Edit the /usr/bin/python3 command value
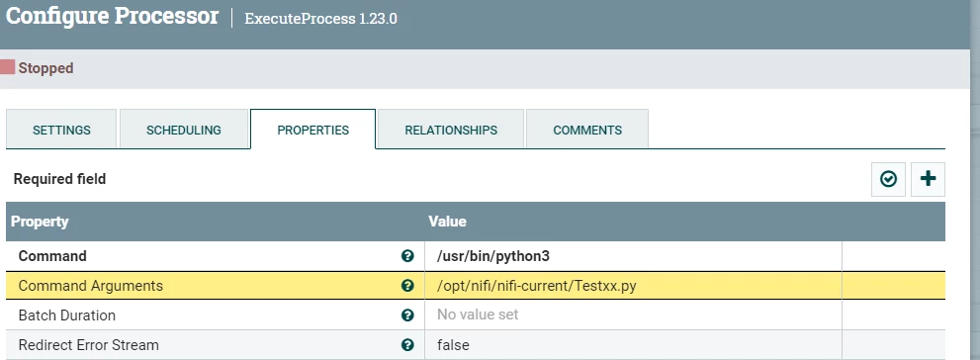This screenshot has width=980, height=360. pos(633,256)
